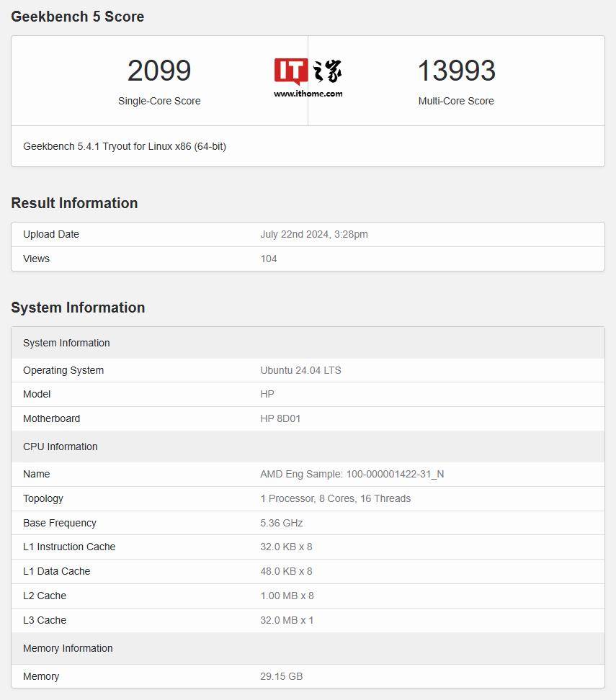Click the Views label
This screenshot has width=616, height=700.
point(36,259)
